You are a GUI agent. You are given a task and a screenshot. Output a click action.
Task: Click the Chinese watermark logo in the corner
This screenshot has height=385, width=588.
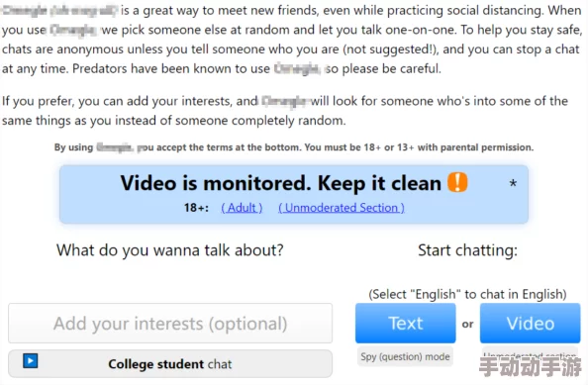click(x=530, y=366)
